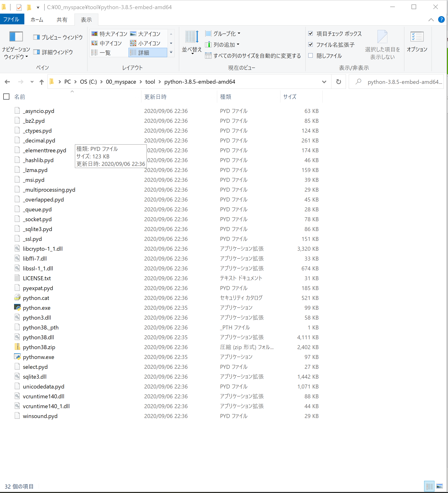Image resolution: width=448 pixels, height=493 pixels.
Task: Open the Add columns (列の追加) dropdown
Action: coord(222,45)
